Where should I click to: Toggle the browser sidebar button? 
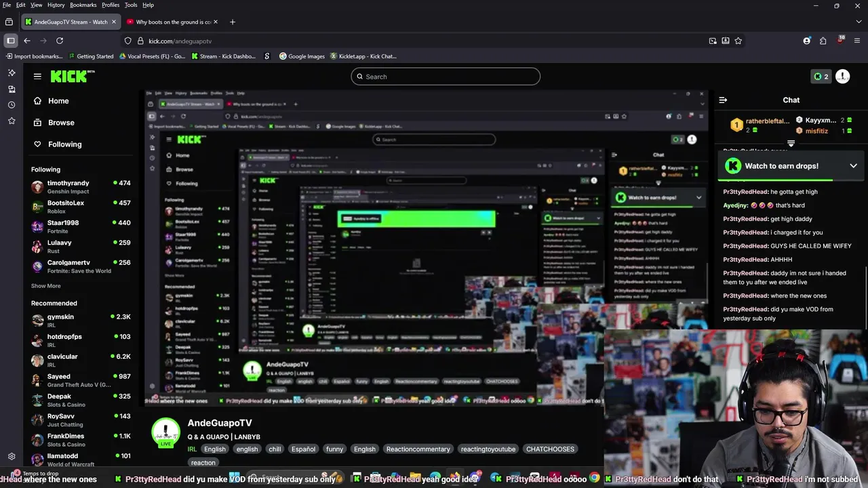tap(11, 41)
